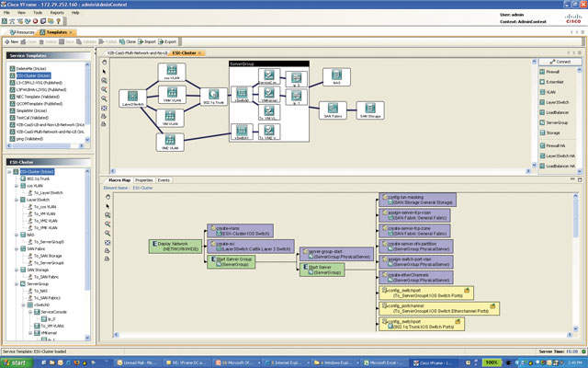Viewport: 588px width, 368px height.
Task: Collapse the NAS tree node
Action: click(17, 235)
